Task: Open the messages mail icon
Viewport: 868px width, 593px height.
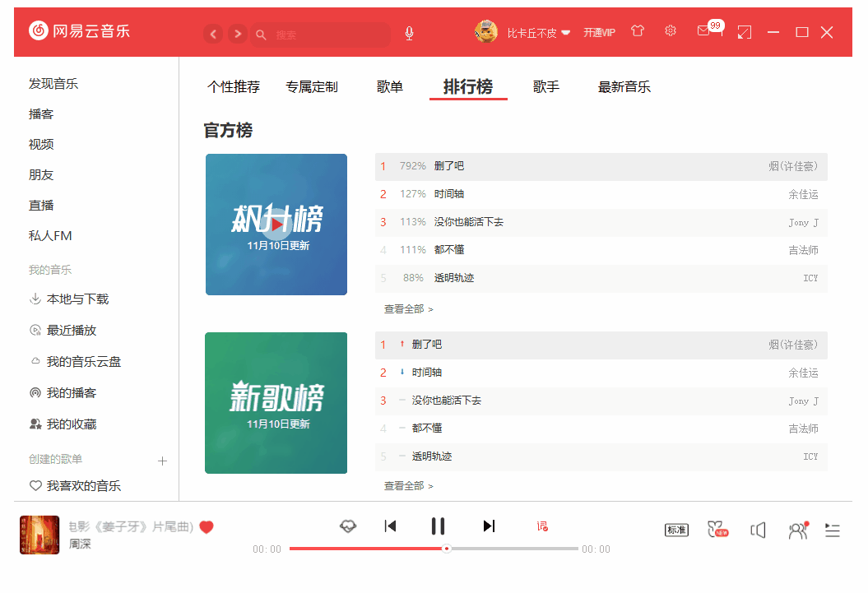Action: tap(703, 31)
